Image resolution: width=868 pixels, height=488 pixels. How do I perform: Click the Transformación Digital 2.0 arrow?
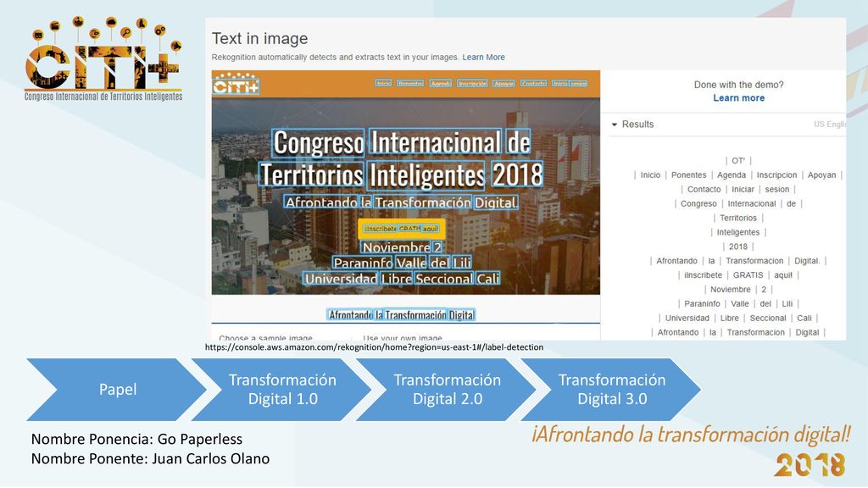point(448,390)
